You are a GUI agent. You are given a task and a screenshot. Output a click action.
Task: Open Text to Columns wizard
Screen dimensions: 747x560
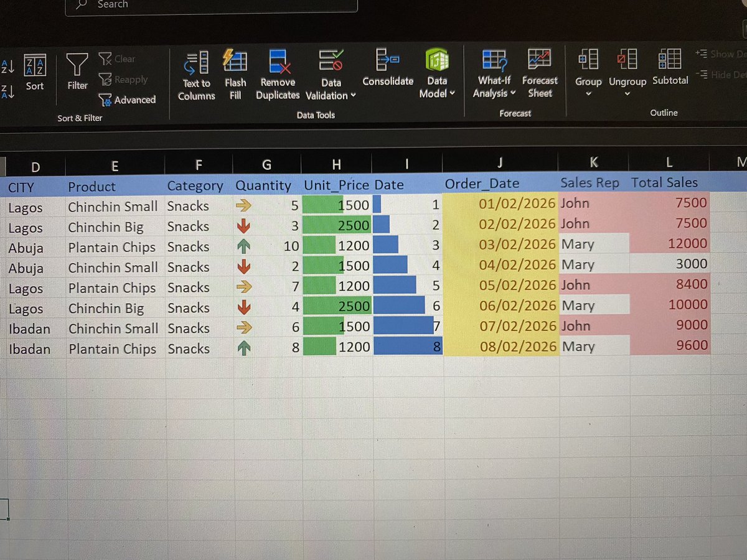pyautogui.click(x=197, y=76)
